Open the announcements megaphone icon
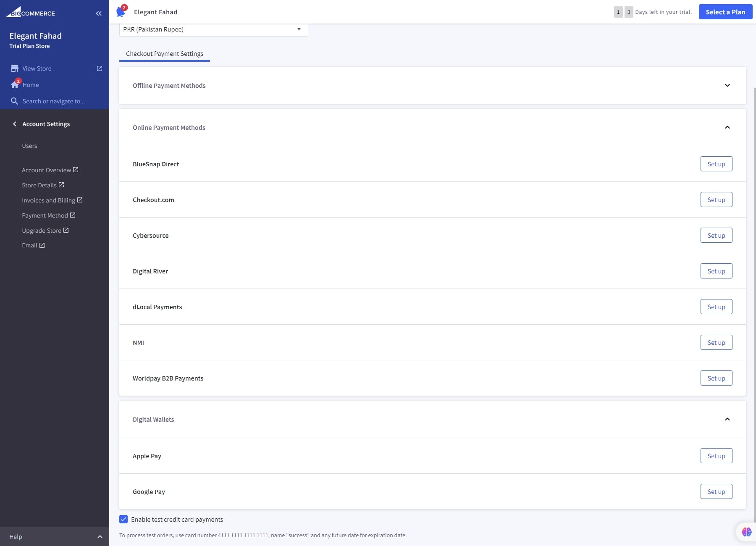Image resolution: width=756 pixels, height=546 pixels. 122,12
